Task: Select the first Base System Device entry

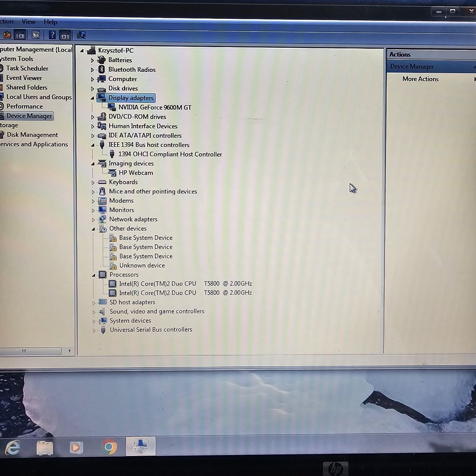Action: coord(146,238)
